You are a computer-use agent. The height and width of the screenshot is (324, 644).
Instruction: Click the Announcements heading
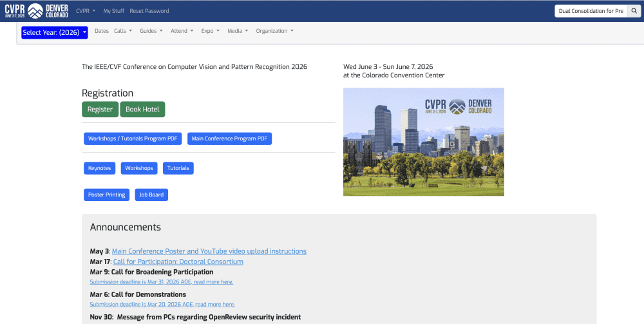coord(126,227)
